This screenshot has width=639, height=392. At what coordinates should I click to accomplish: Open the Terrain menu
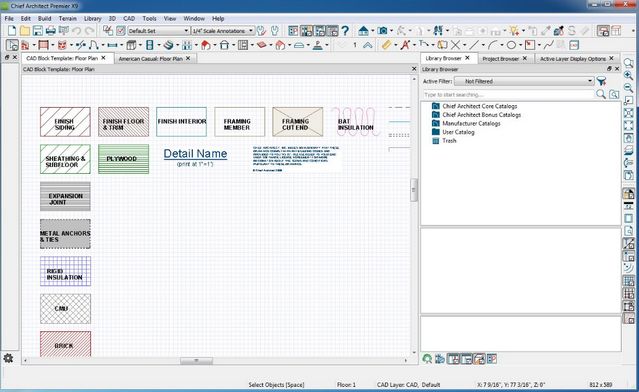coord(68,18)
